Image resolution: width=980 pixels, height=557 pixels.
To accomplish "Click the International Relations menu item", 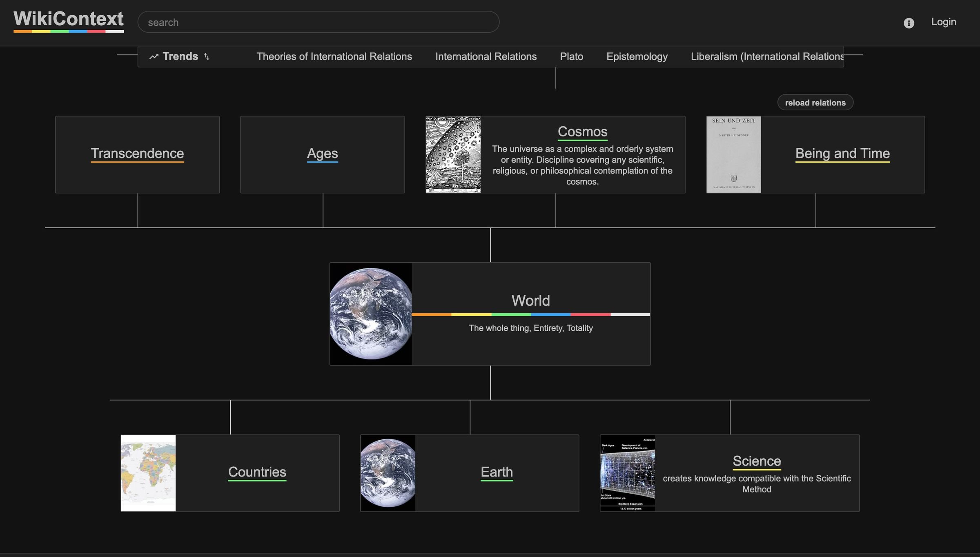I will pos(486,57).
